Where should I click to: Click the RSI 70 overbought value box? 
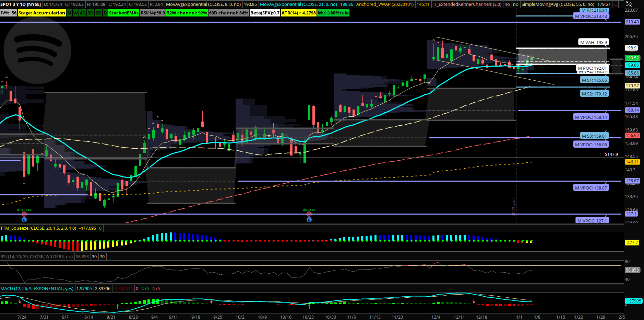[102, 256]
